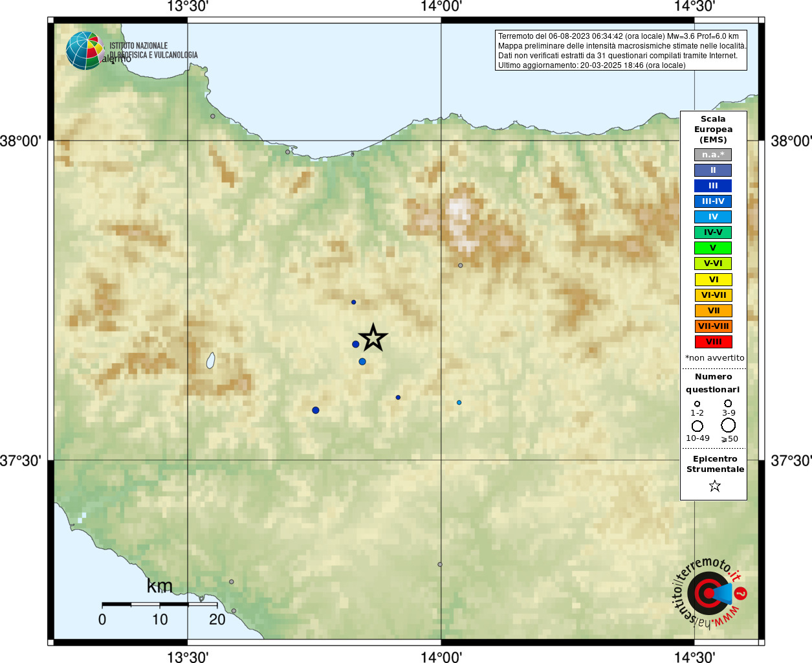Click the 'Dati non verificati' text line
Screen dimensions: 812x663
617,56
